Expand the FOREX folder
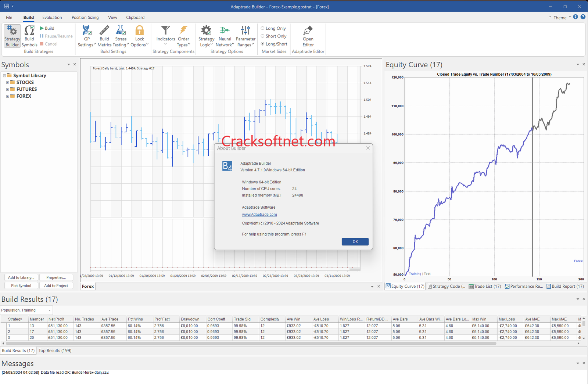 pyautogui.click(x=7, y=96)
